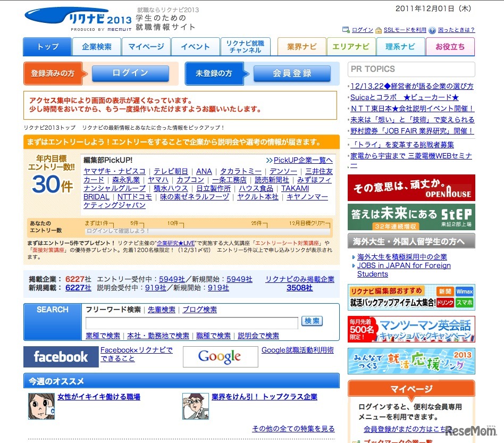Image resolution: width=504 pixels, height=443 pixels.
Task: Open 女性がイキイキ働ける職場 link
Action: click(99, 397)
